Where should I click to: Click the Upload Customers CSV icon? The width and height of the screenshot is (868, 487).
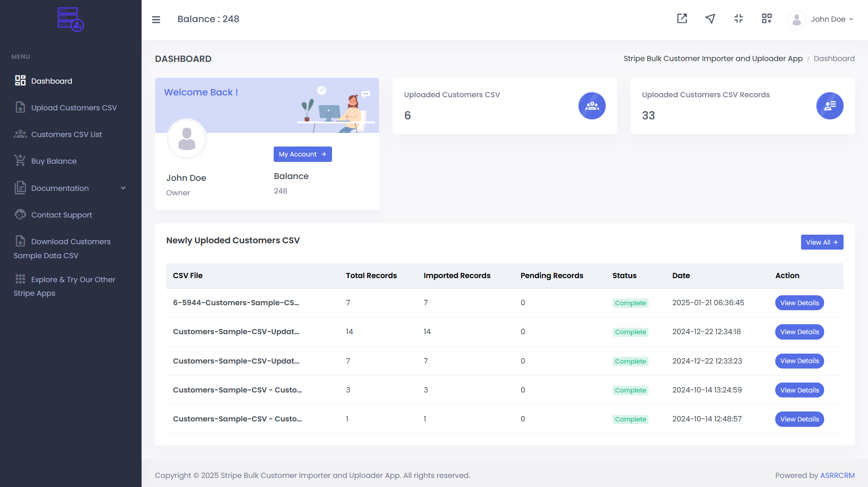(x=20, y=107)
